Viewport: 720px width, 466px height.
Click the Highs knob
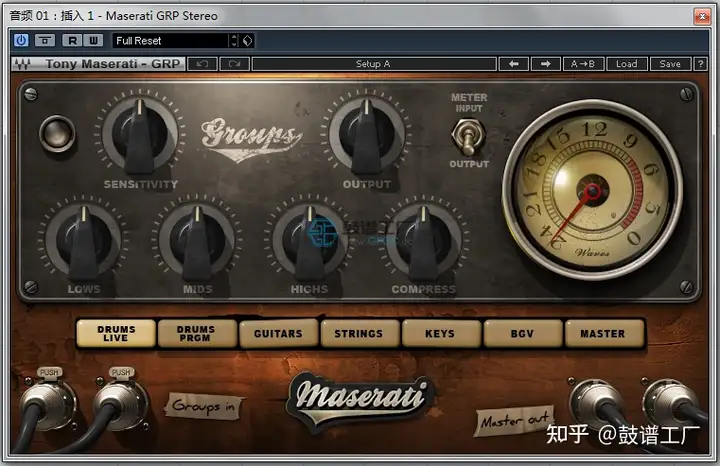click(x=310, y=241)
